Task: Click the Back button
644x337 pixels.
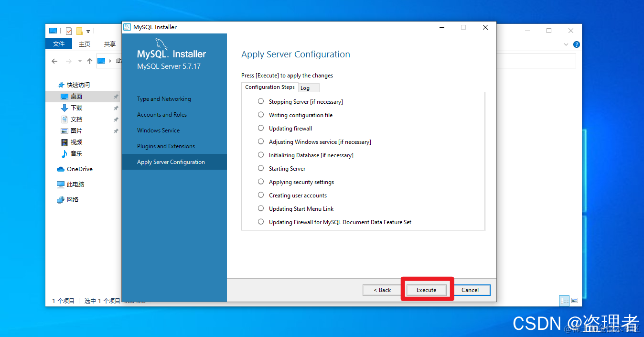Action: pyautogui.click(x=382, y=290)
